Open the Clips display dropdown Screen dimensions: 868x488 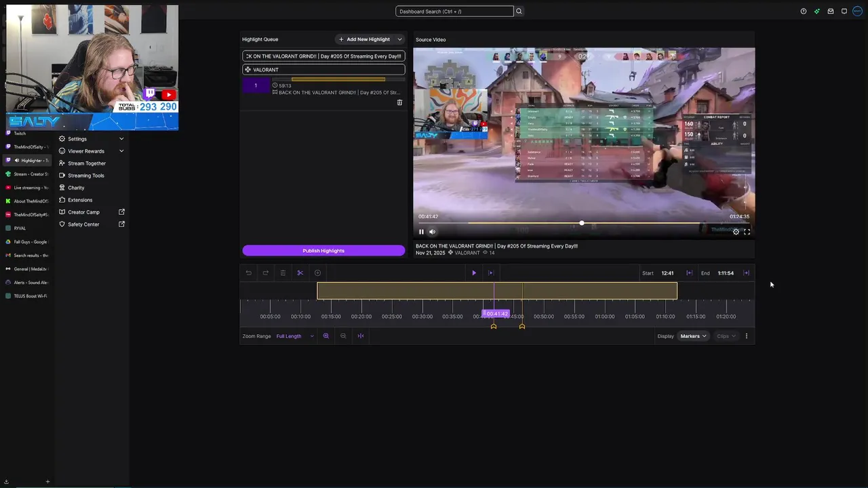(x=726, y=336)
